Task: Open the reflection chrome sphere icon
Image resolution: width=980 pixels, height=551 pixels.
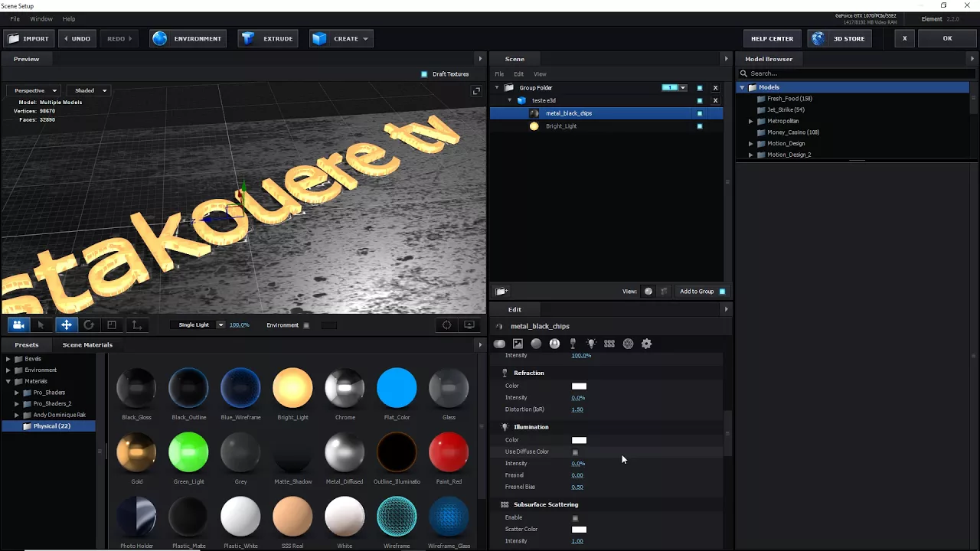Action: [554, 344]
